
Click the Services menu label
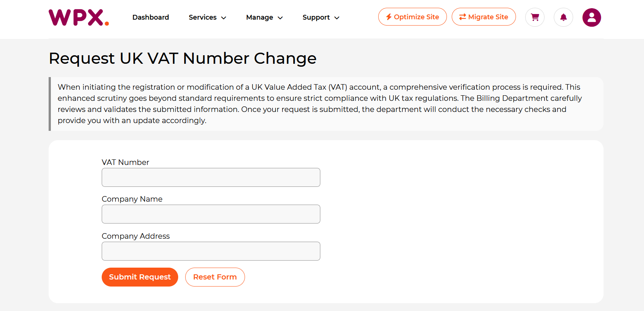202,17
